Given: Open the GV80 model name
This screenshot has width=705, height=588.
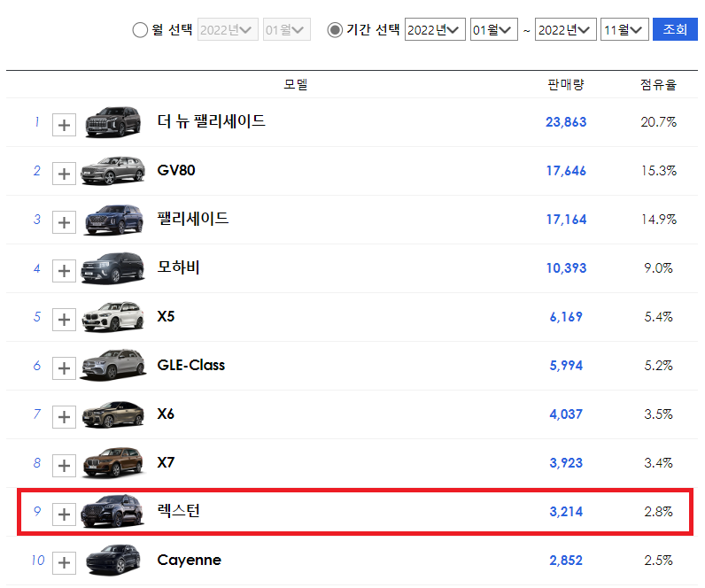Looking at the screenshot, I should tap(176, 170).
